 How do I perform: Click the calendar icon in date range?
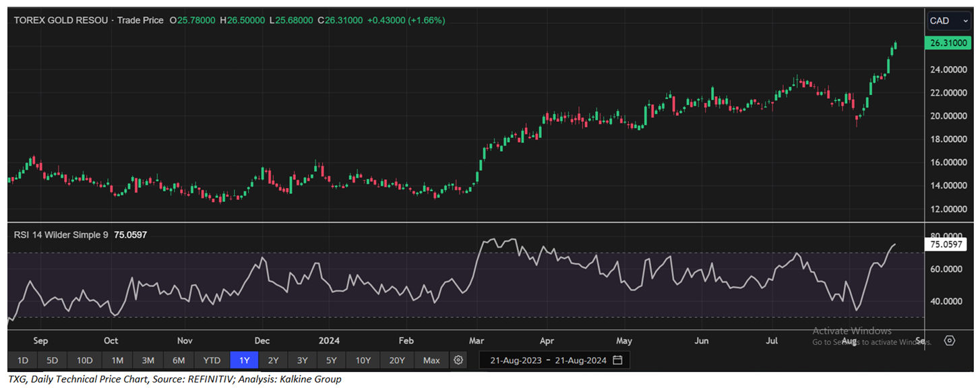click(617, 360)
